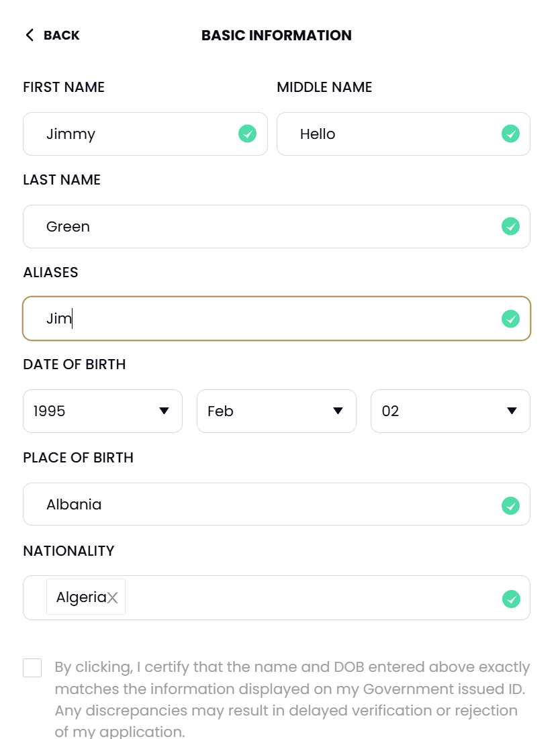
Task: Click green checkmark in Place of Birth field
Action: tap(510, 505)
